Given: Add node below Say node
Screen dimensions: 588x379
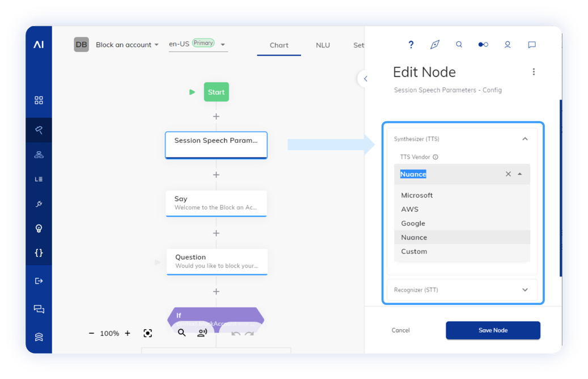Looking at the screenshot, I should [217, 233].
